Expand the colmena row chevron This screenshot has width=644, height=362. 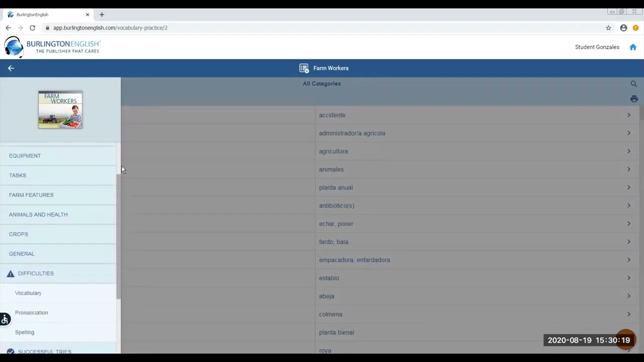(628, 314)
